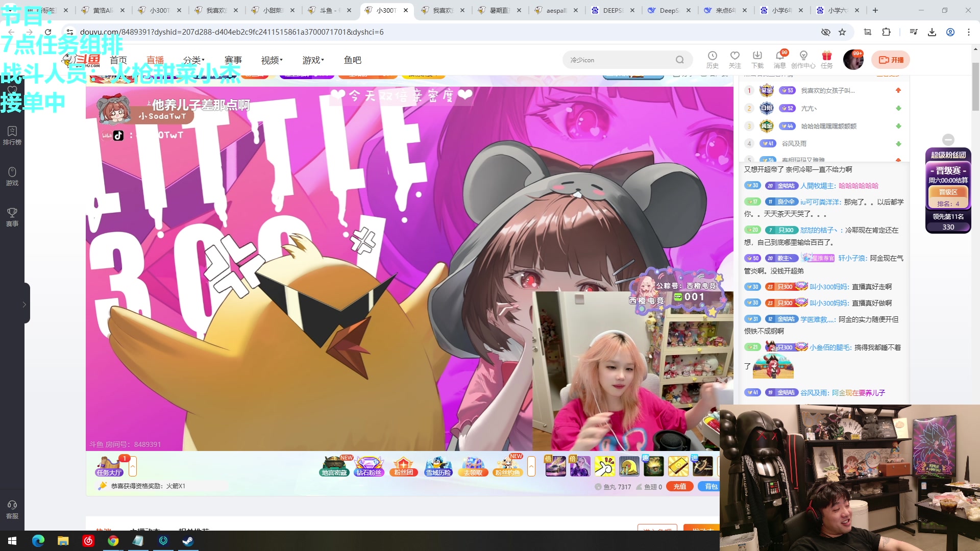The image size is (980, 551).
Task: Click the browser address bar
Action: pos(444,32)
